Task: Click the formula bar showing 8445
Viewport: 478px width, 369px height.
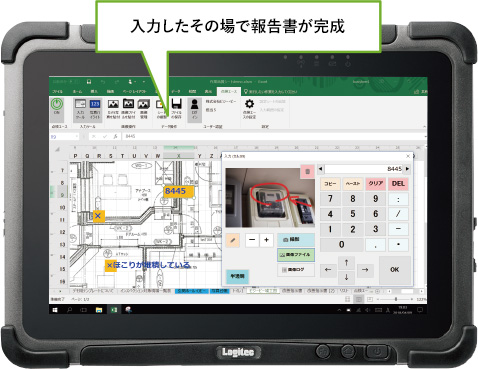Action: (x=273, y=136)
